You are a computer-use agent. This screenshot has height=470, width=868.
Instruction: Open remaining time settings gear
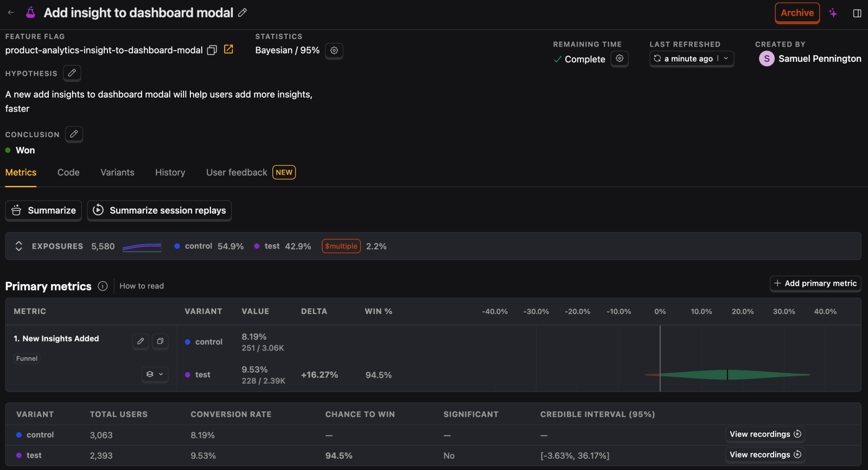pos(620,59)
